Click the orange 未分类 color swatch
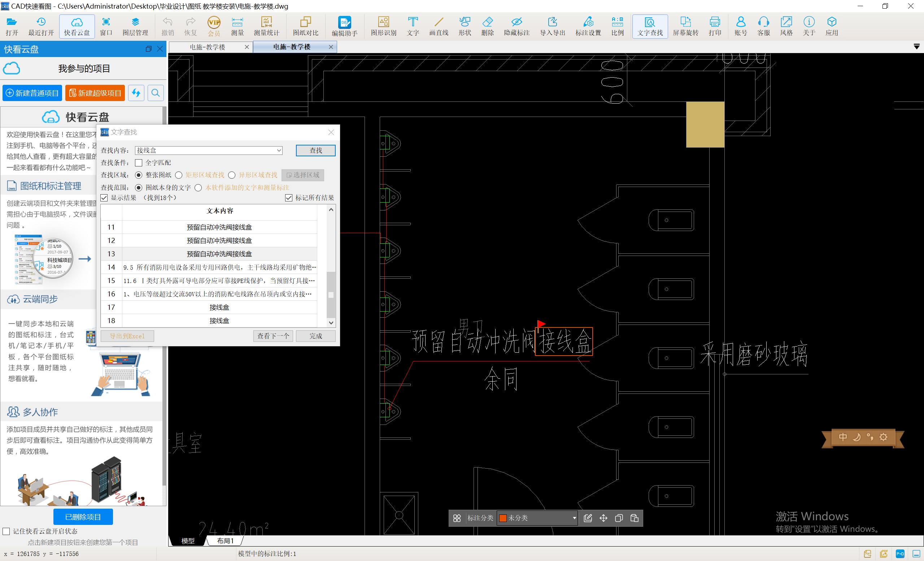This screenshot has width=924, height=561. 503,518
